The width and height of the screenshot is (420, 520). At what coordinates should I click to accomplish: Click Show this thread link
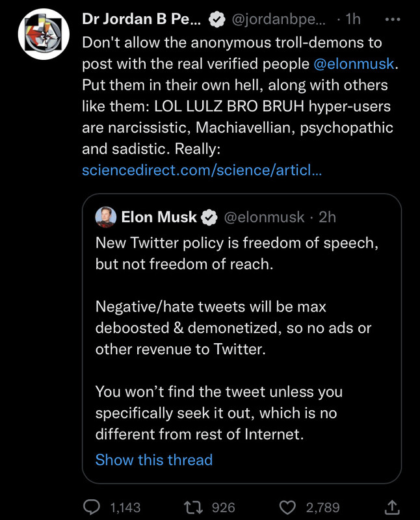click(154, 460)
